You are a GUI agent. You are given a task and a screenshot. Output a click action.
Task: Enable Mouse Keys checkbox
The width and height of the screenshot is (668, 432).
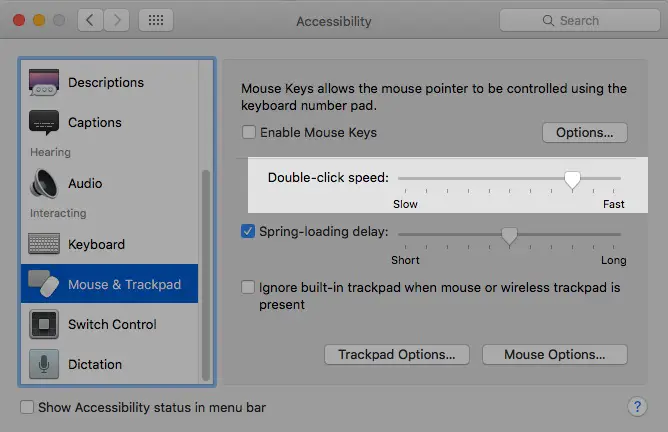pos(249,132)
